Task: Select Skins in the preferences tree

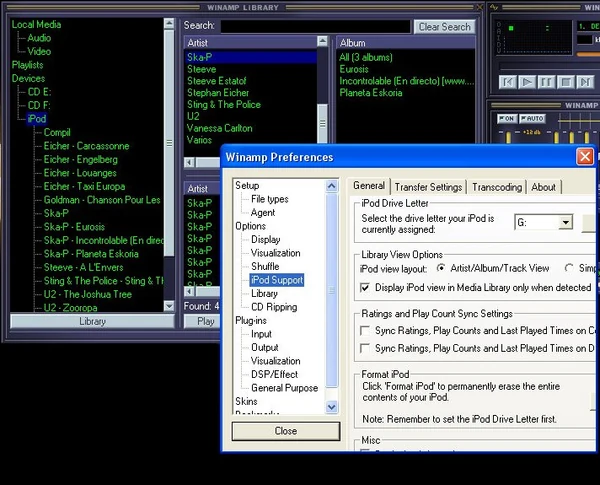Action: coord(246,402)
